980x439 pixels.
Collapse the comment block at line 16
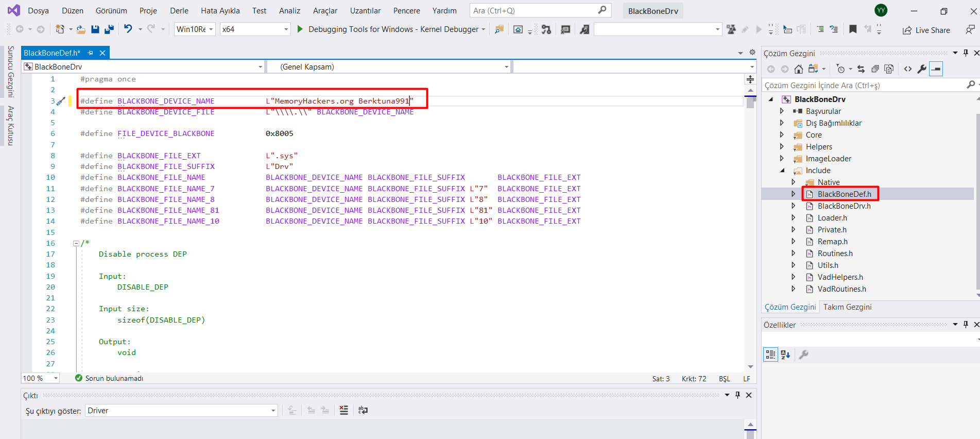click(x=76, y=243)
